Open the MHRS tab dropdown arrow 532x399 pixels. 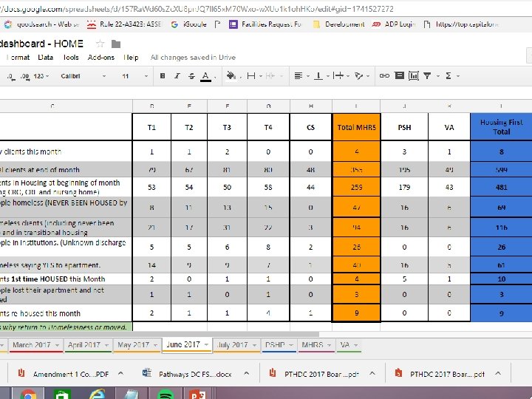coord(329,345)
